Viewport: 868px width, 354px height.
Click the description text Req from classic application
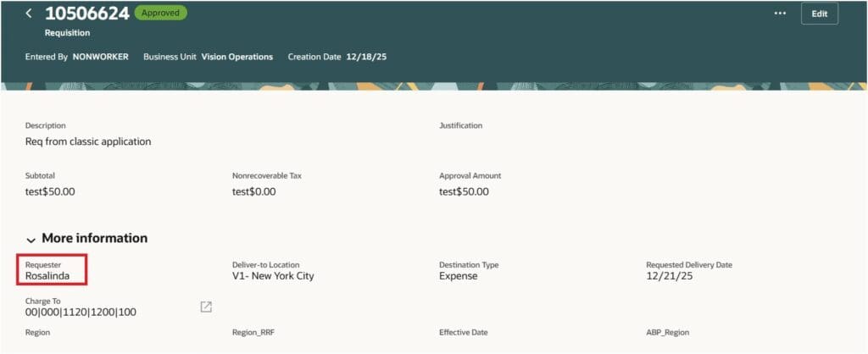(x=88, y=141)
